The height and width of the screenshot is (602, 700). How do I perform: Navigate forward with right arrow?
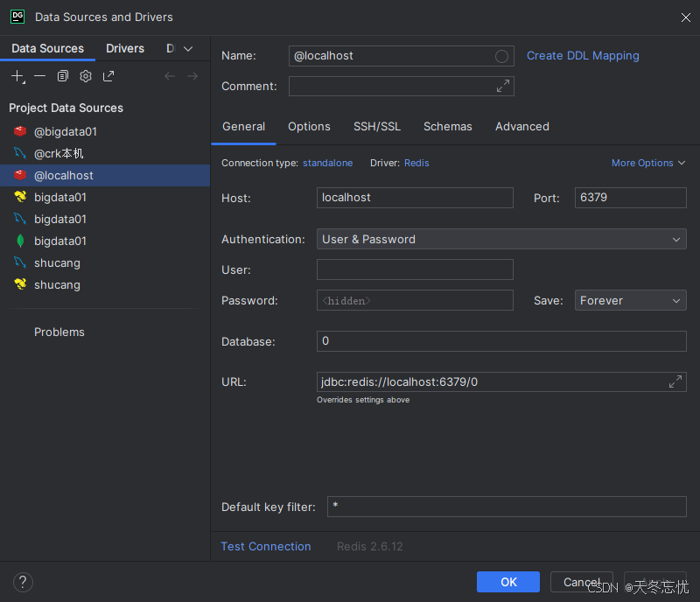pos(192,76)
